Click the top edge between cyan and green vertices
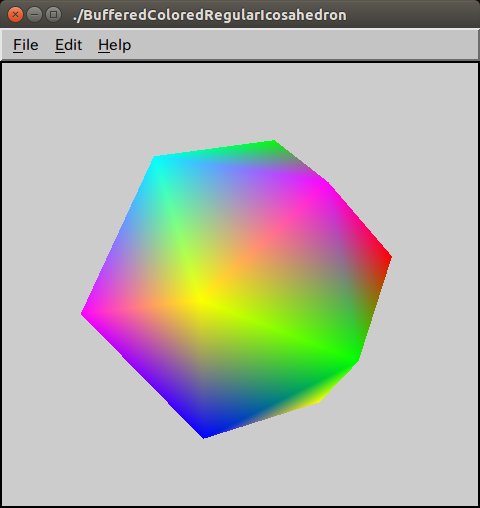Image resolution: width=480 pixels, height=508 pixels. (213, 149)
